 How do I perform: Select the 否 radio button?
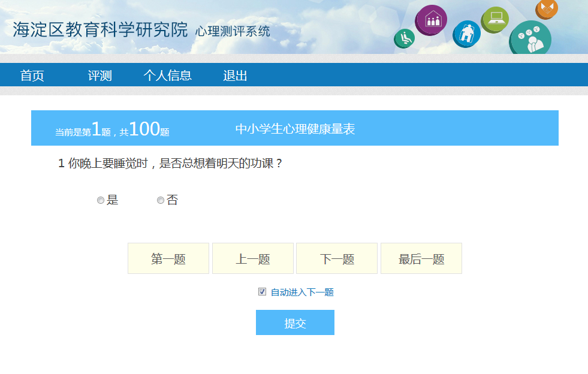161,200
